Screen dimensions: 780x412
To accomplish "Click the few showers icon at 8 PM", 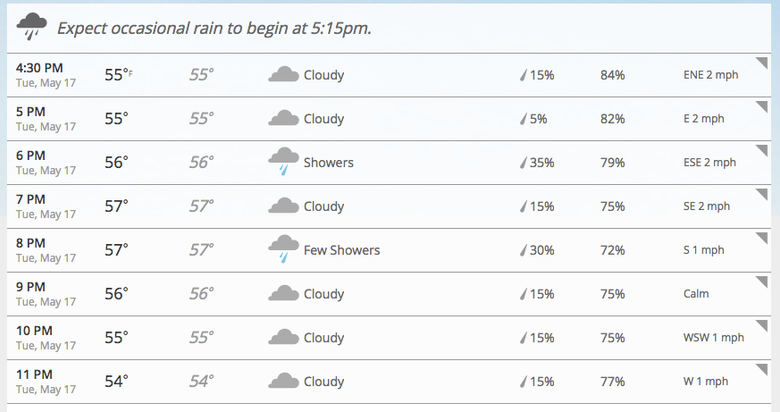I will tap(283, 249).
